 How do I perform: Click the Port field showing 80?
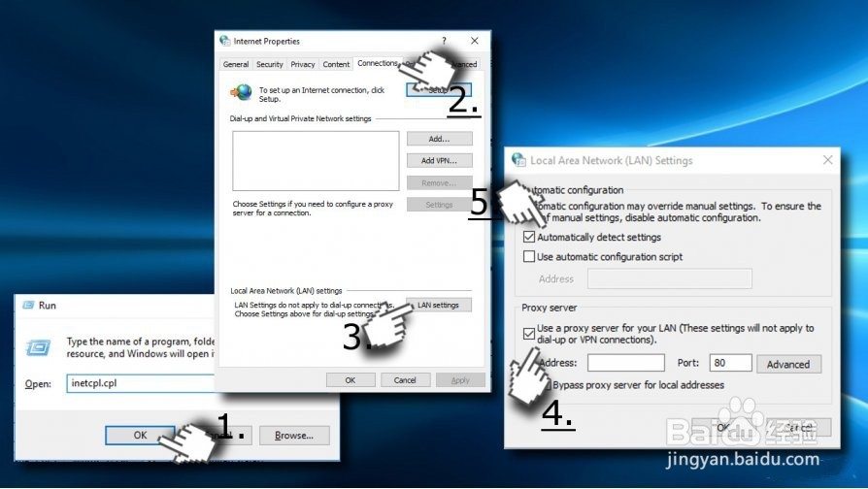[731, 363]
